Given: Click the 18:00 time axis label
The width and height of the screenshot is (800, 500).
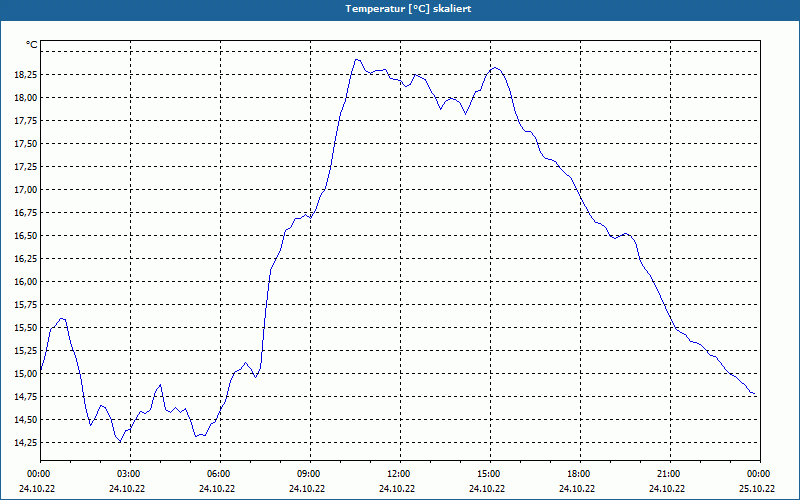Looking at the screenshot, I should click(x=580, y=474).
